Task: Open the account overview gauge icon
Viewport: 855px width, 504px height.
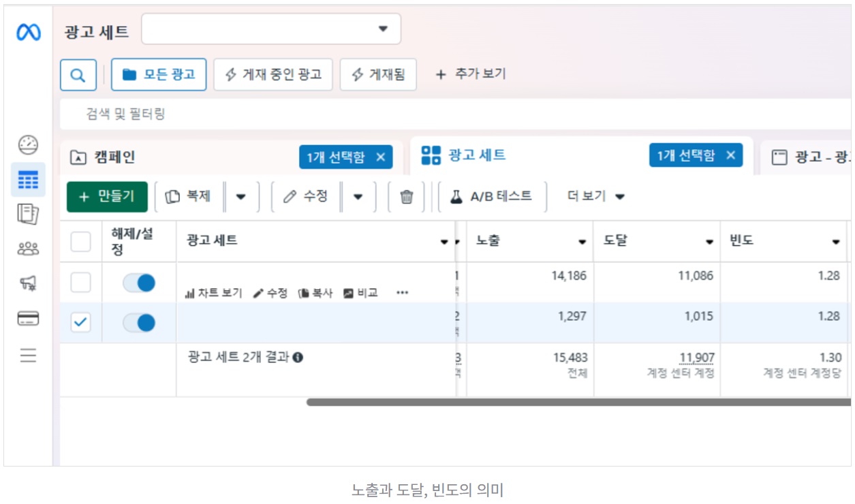Action: click(x=28, y=144)
